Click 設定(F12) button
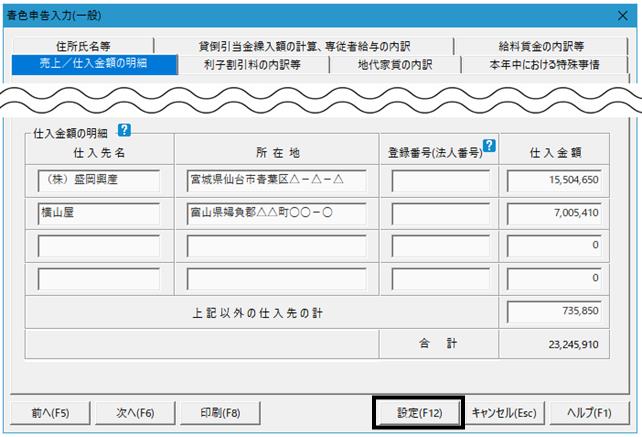Image resolution: width=642 pixels, height=437 pixels. (419, 412)
